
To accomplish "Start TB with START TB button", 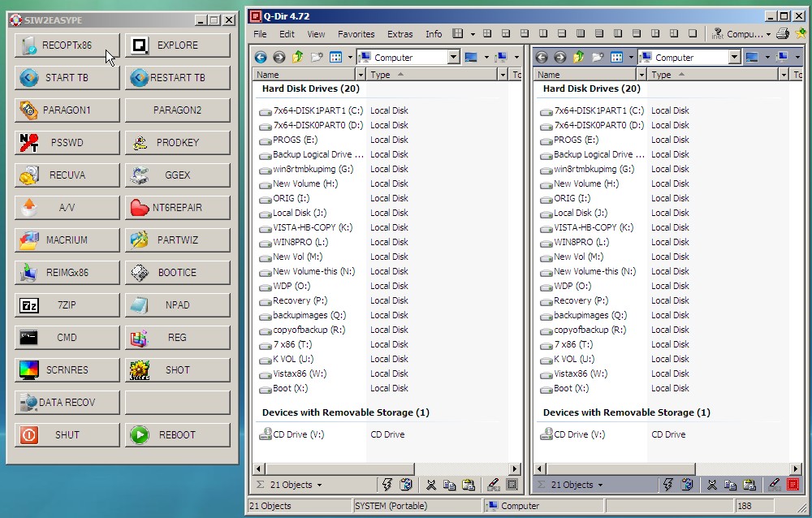I will (x=67, y=78).
